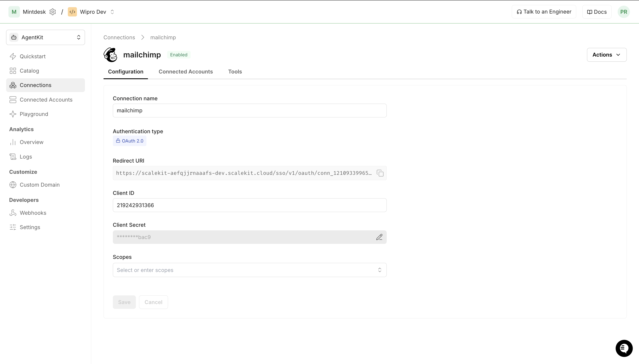This screenshot has width=639, height=364.
Task: Open the PR user profile avatar
Action: (x=624, y=12)
